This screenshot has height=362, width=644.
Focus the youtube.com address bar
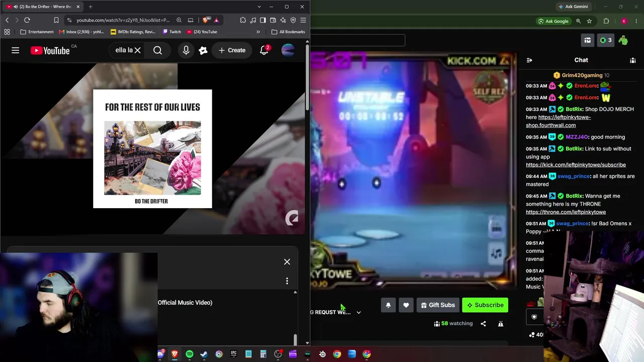click(x=123, y=20)
